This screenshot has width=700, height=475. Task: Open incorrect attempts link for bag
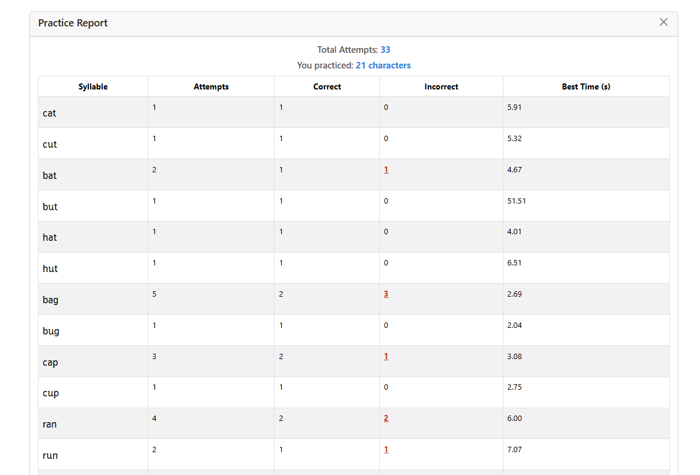(386, 294)
